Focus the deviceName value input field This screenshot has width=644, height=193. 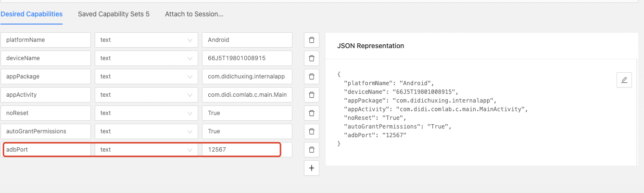[x=247, y=58]
